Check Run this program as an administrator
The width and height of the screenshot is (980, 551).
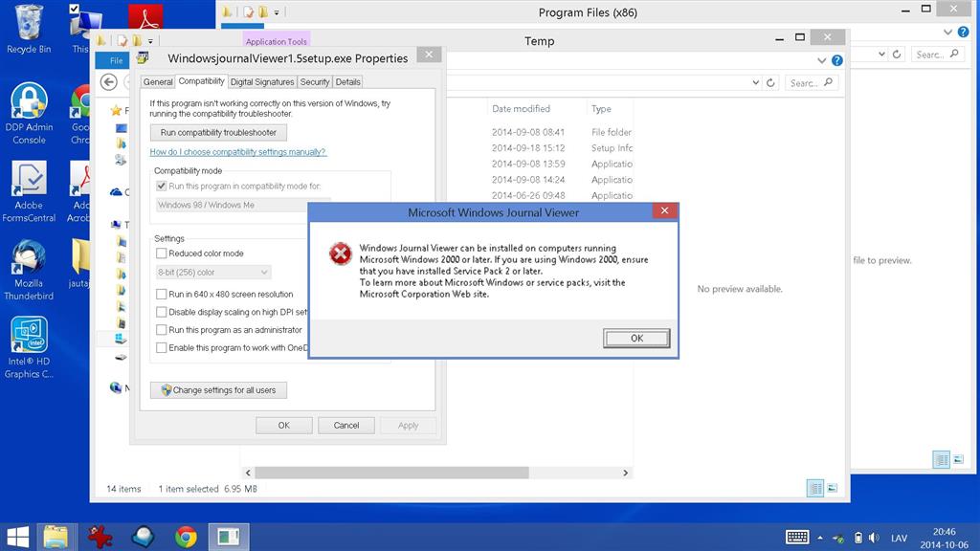point(161,330)
